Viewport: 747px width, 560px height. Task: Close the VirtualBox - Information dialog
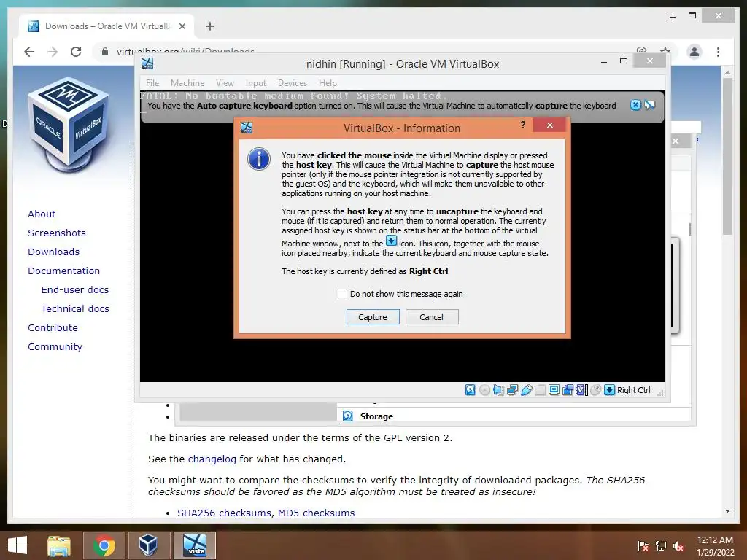click(550, 125)
